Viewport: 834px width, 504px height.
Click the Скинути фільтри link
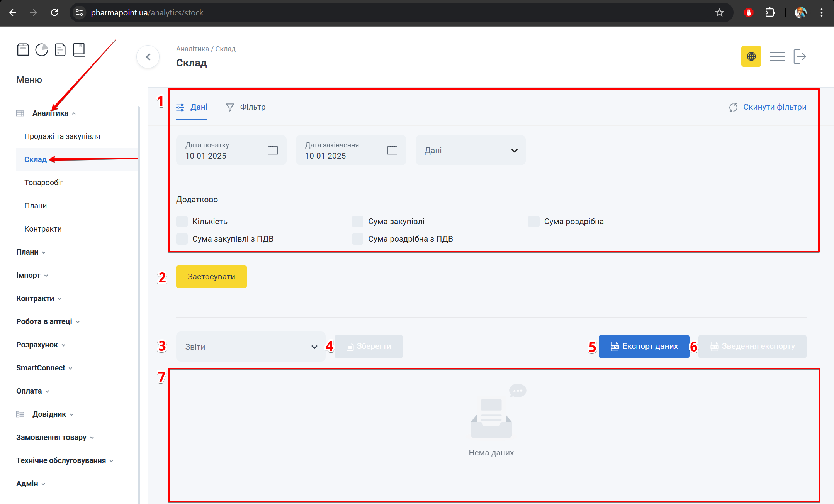[x=768, y=107]
